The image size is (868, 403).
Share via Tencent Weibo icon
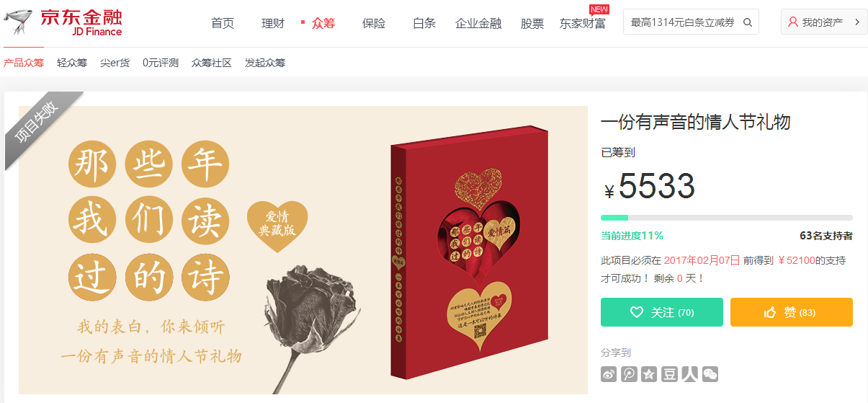pos(629,374)
